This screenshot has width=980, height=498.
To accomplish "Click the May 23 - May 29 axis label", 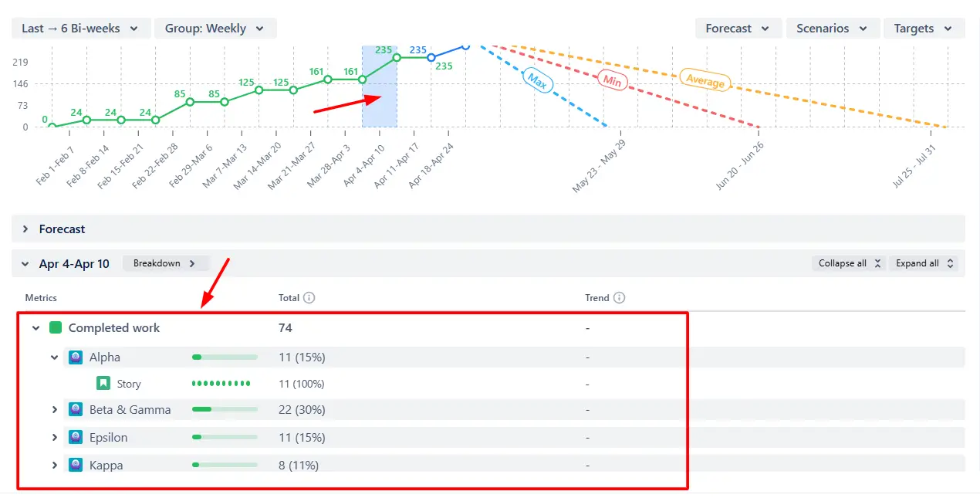I will coord(600,166).
